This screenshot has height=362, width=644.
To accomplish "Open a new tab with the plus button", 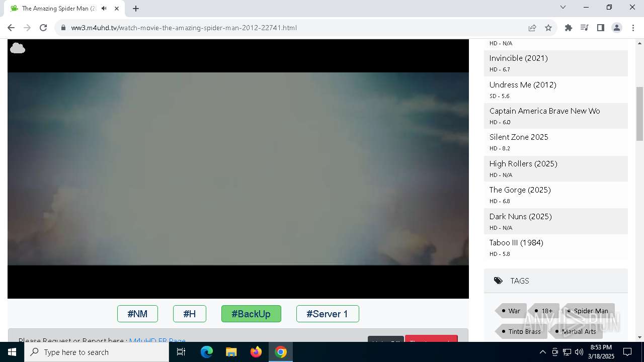I will click(136, 9).
